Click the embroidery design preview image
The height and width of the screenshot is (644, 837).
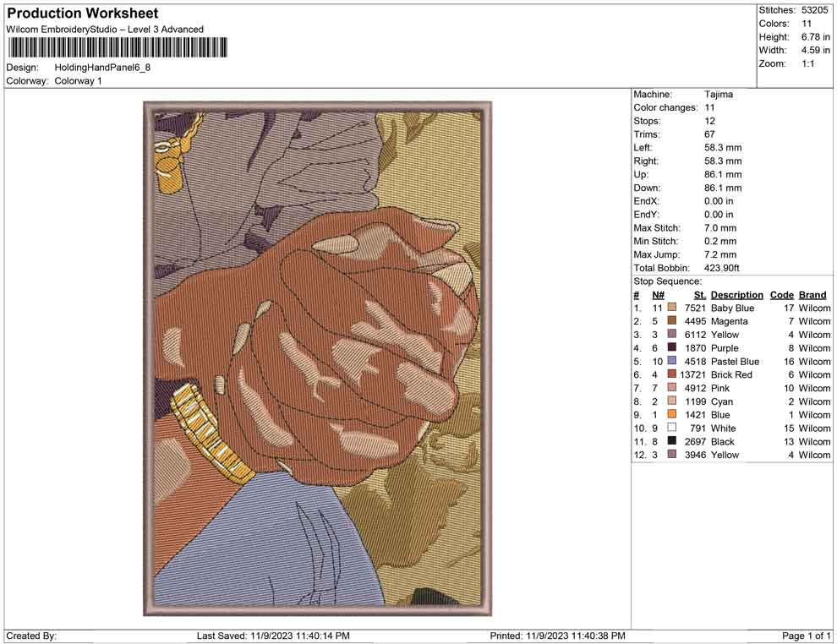click(x=318, y=358)
